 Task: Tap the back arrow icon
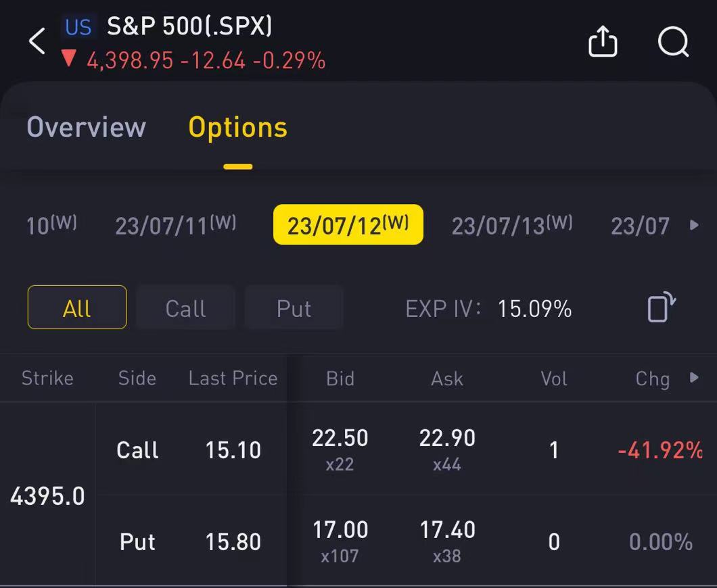[x=37, y=42]
